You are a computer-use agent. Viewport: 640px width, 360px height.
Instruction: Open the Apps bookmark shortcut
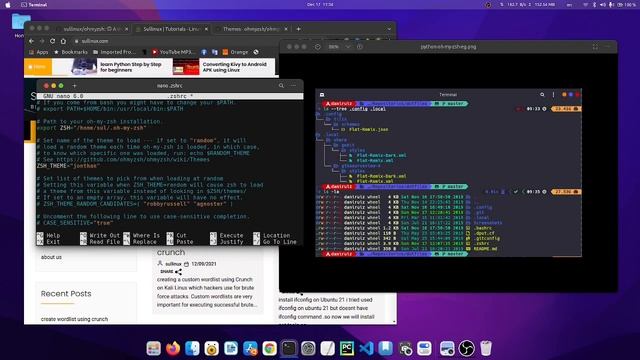[x=38, y=52]
